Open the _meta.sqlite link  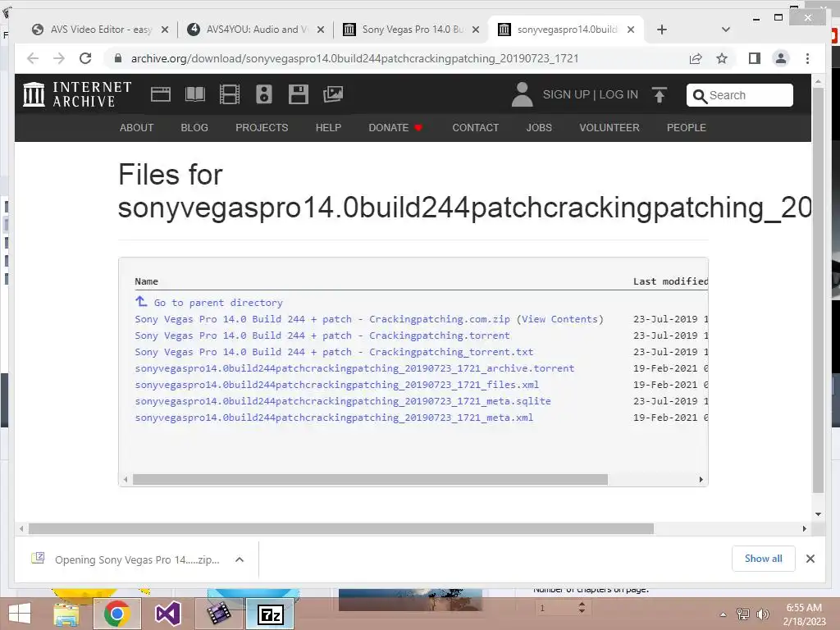pyautogui.click(x=343, y=401)
